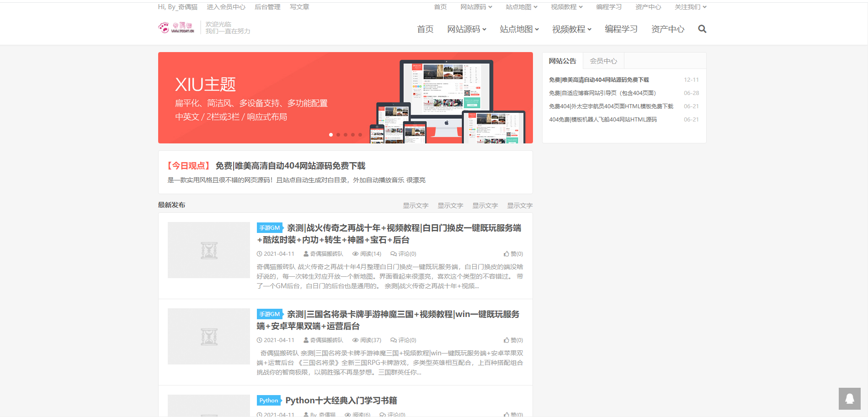Open 编程学习 in main navigation
868x417 pixels.
(x=621, y=29)
